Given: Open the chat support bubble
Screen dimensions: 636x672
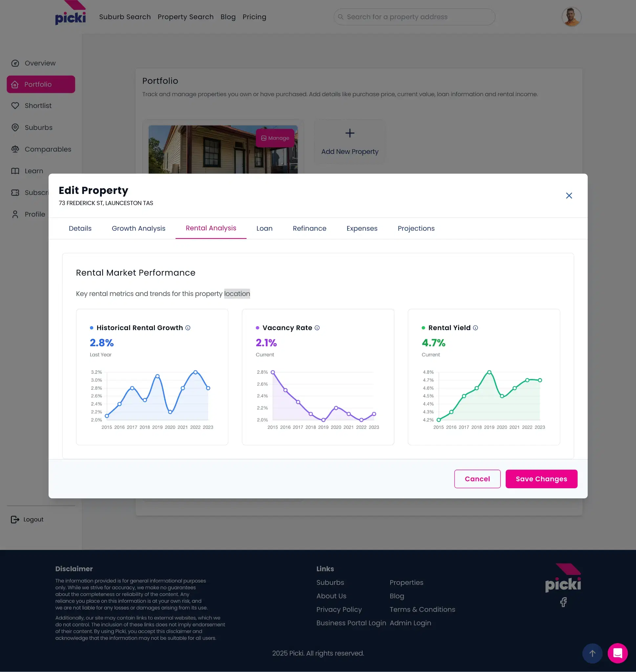Looking at the screenshot, I should [x=618, y=653].
